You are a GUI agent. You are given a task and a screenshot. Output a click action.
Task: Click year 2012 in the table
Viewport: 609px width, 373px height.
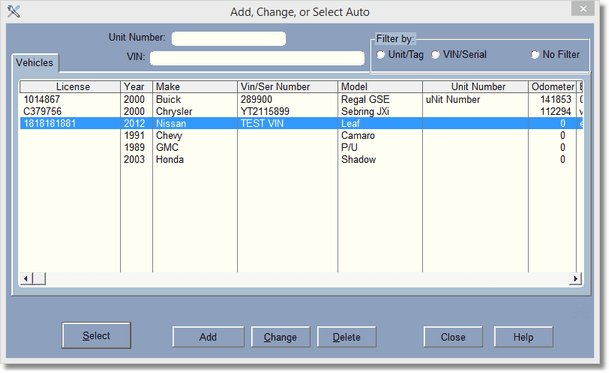click(x=134, y=124)
